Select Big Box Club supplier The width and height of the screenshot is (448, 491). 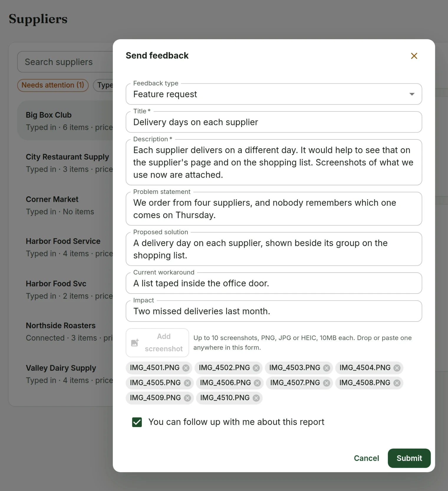pyautogui.click(x=65, y=121)
